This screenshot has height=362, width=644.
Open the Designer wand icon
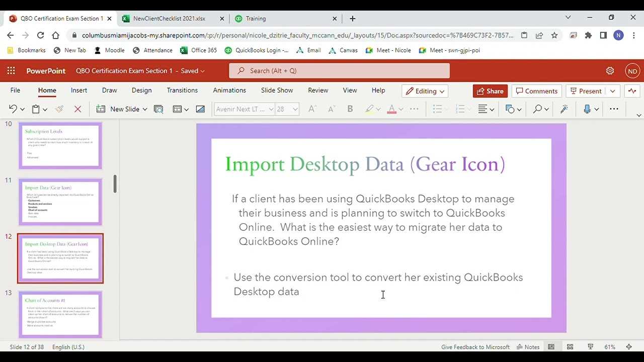click(x=564, y=109)
